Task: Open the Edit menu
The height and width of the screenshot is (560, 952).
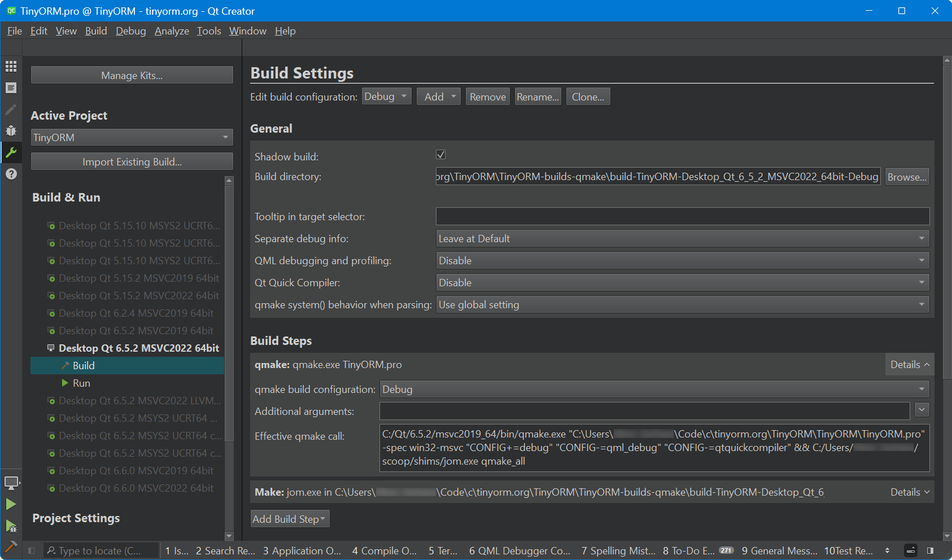Action: [x=38, y=31]
